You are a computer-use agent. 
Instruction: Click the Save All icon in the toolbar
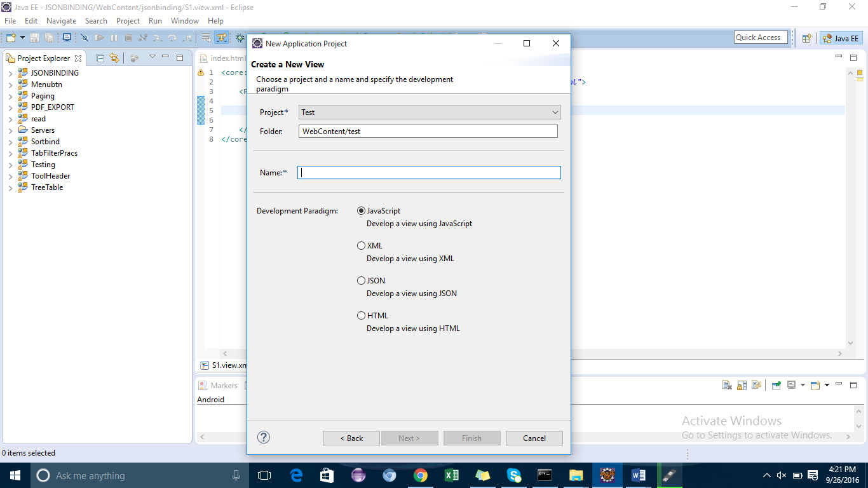(49, 37)
